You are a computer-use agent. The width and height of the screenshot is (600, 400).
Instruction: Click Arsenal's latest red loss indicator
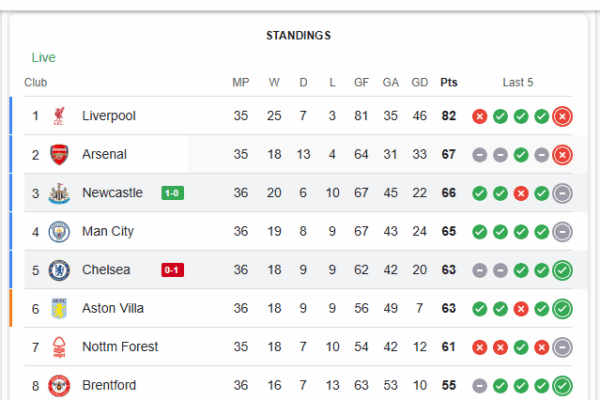click(x=562, y=155)
